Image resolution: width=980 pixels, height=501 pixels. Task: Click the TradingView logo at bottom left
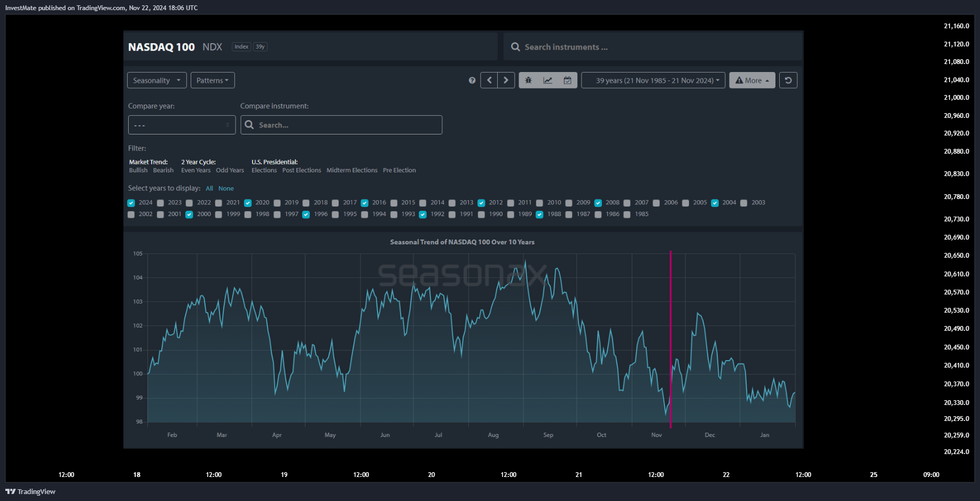[x=30, y=491]
